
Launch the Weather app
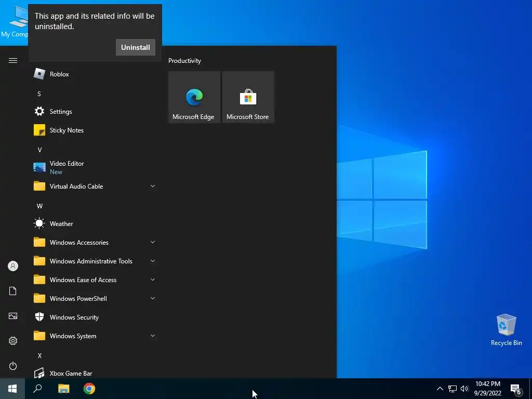pos(95,223)
